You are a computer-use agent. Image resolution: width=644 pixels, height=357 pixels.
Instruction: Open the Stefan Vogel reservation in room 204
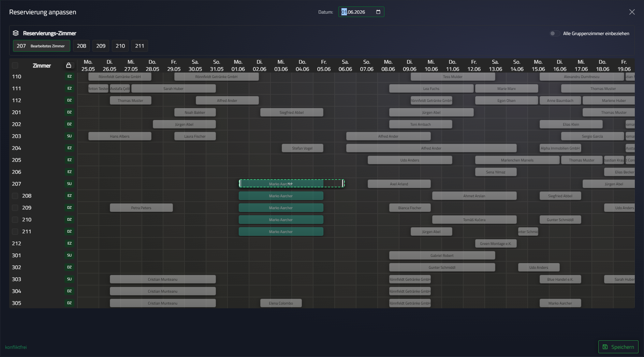click(302, 148)
